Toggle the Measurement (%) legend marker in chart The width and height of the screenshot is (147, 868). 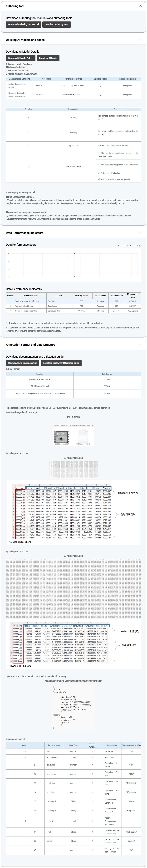(118, 246)
